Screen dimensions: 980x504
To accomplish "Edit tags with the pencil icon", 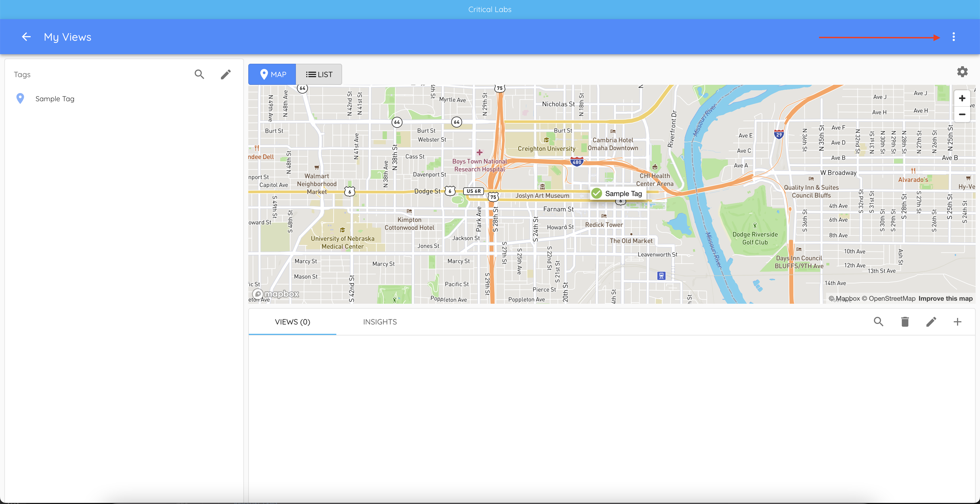I will [x=226, y=74].
